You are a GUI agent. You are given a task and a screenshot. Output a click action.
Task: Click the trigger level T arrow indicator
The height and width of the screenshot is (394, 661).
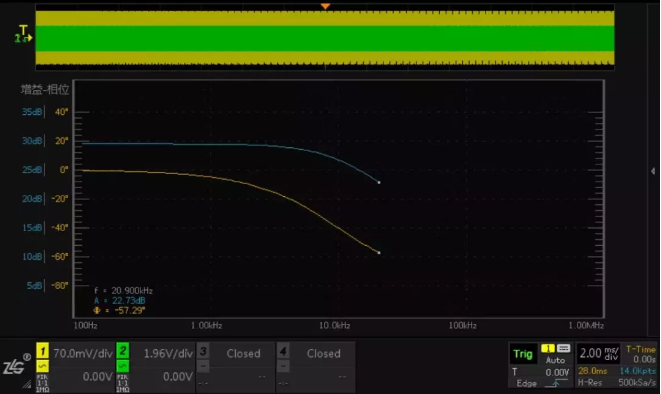pos(23,34)
